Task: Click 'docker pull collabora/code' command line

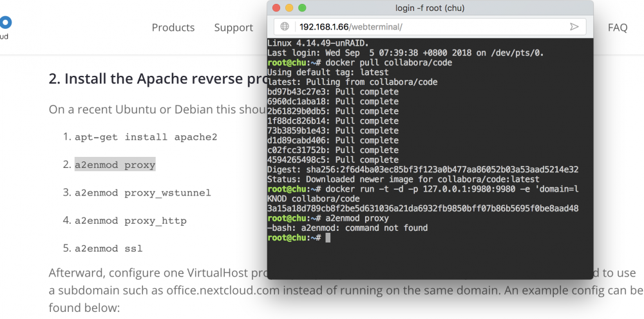Action: pyautogui.click(x=359, y=63)
